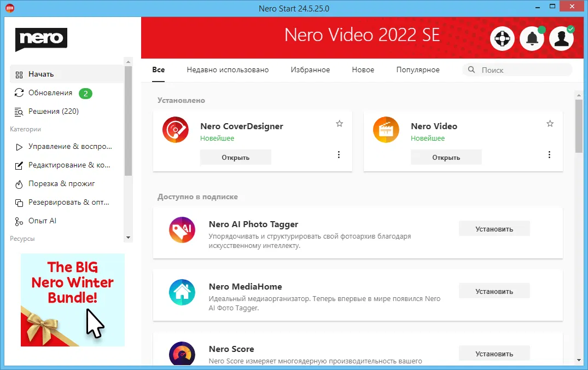Switch to the Избранное tab

(310, 70)
